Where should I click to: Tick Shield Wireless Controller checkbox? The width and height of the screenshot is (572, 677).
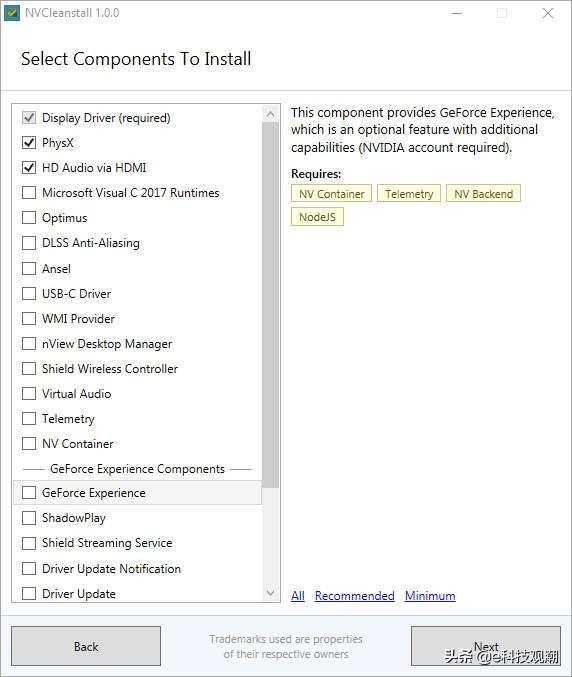(x=29, y=369)
